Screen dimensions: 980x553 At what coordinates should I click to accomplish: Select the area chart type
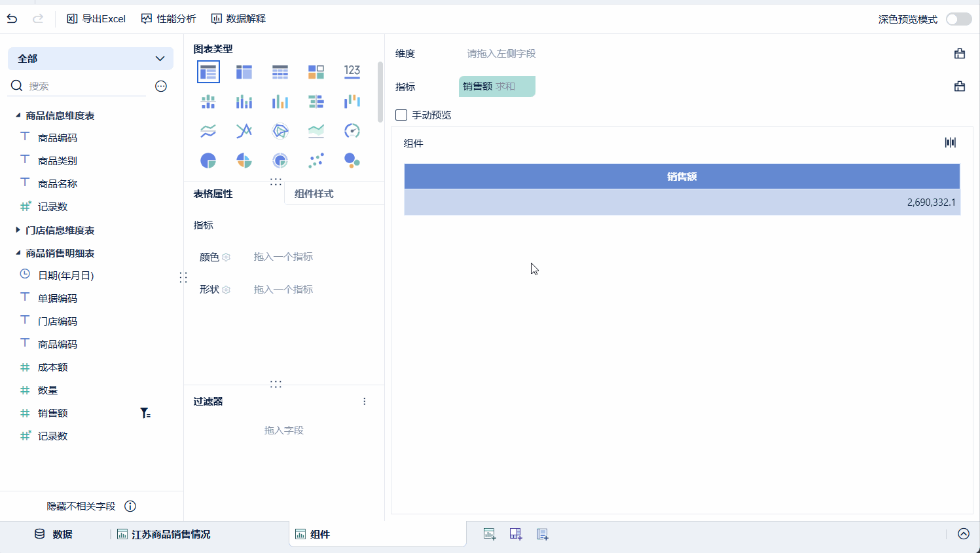[x=316, y=131]
